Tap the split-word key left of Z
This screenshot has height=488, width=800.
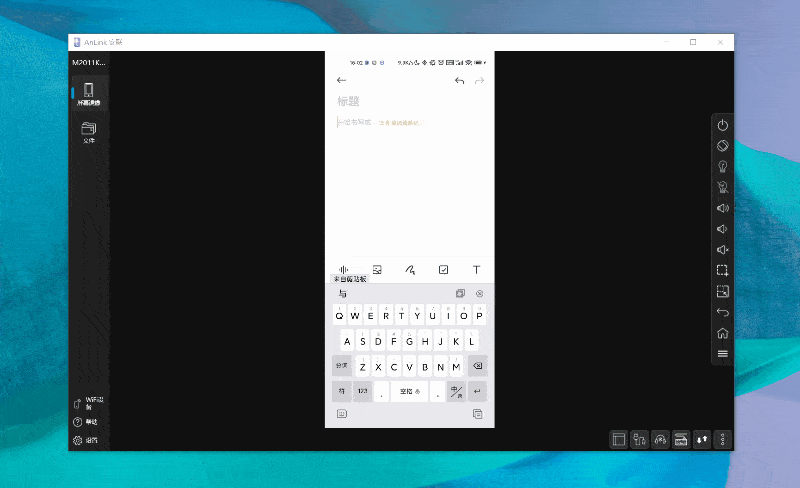(342, 366)
